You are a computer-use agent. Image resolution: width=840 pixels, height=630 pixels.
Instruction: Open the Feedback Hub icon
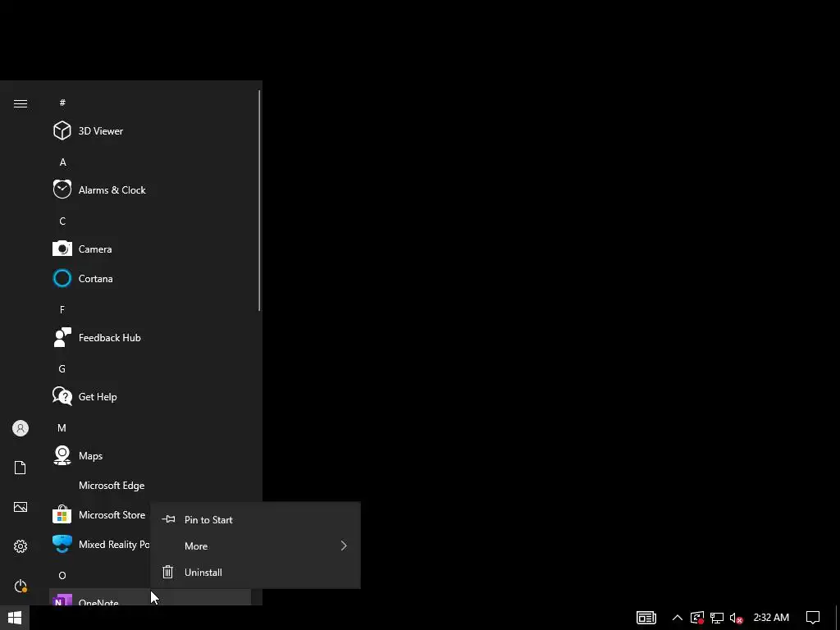[x=62, y=337]
